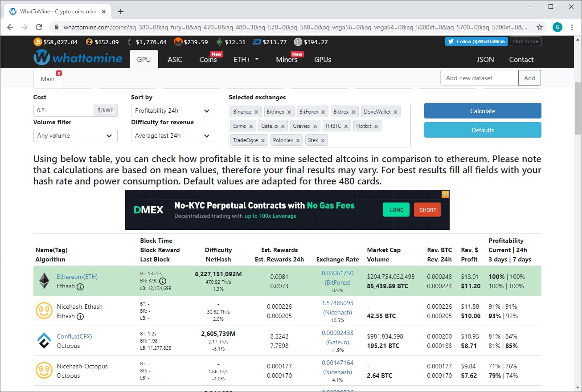
Task: Remove Bittrex from selected exchanges
Action: point(353,112)
